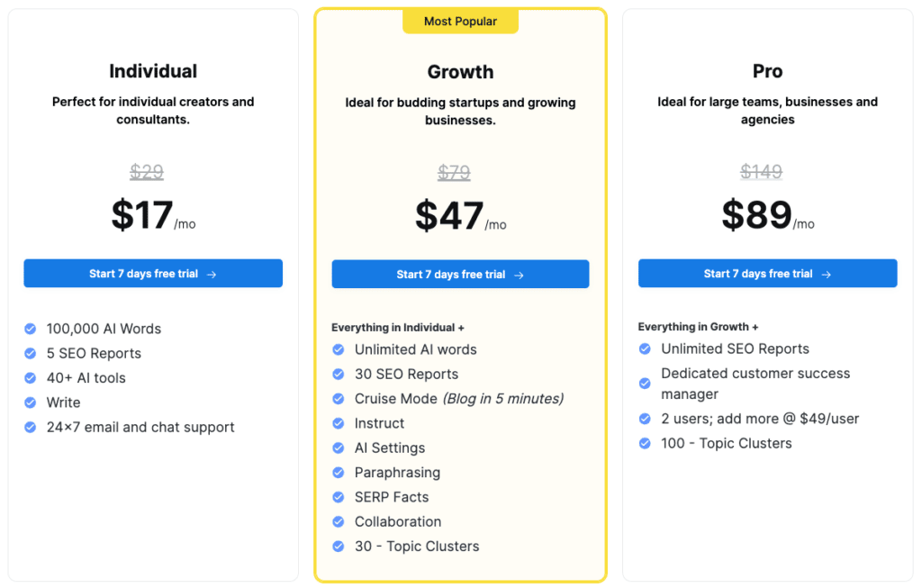Start 7 days free trial for Growth plan
This screenshot has height=588, width=922.
pos(460,274)
